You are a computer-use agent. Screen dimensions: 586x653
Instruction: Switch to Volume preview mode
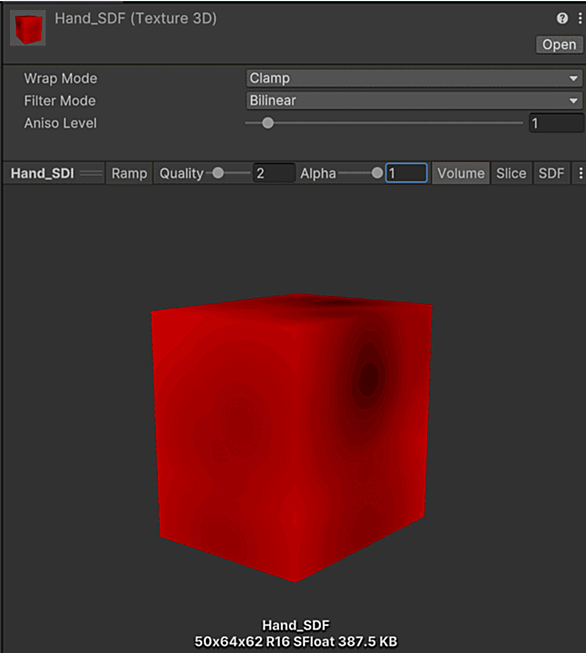[x=461, y=173]
